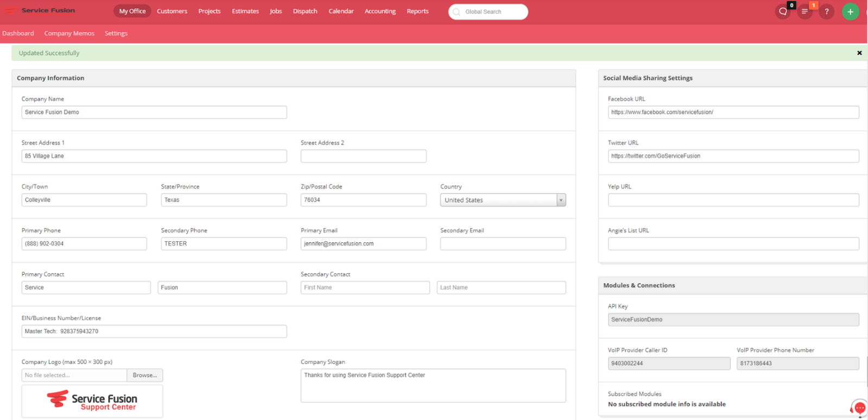Click the Street Address 2 field
The width and height of the screenshot is (868, 420).
click(x=363, y=156)
